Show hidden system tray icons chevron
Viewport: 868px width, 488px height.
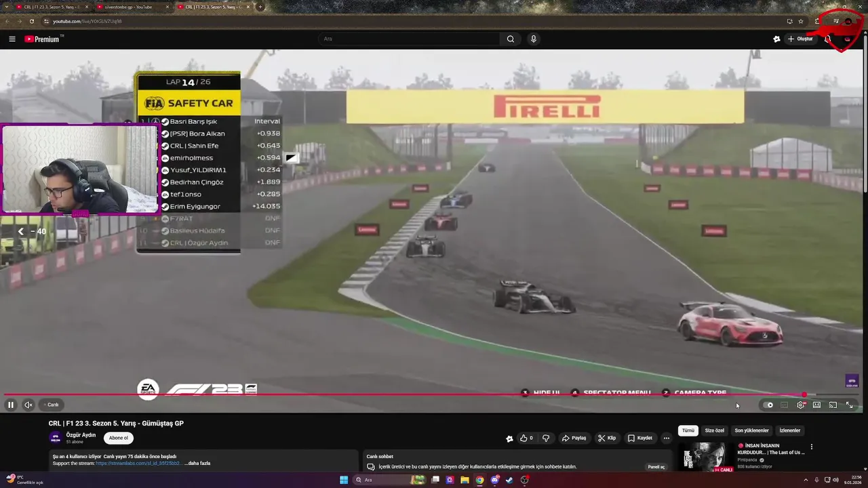(x=806, y=480)
